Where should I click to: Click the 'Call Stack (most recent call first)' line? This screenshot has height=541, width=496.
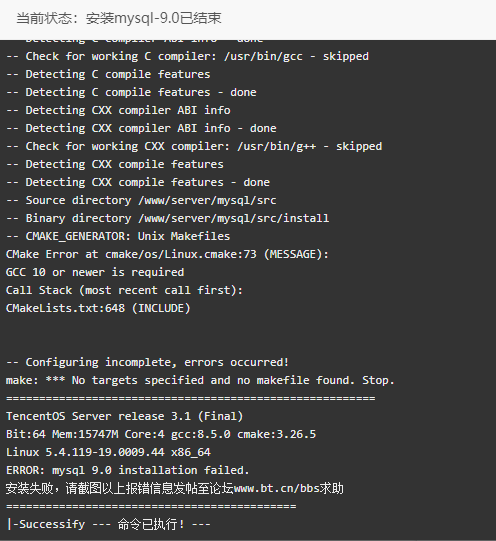point(124,290)
